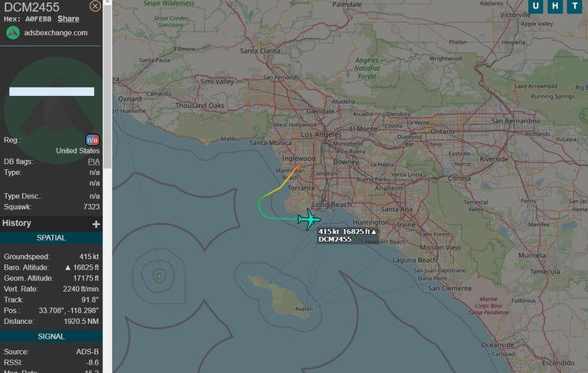The image size is (588, 373).
Task: Click the white bar over aircraft photo
Action: coord(52,92)
